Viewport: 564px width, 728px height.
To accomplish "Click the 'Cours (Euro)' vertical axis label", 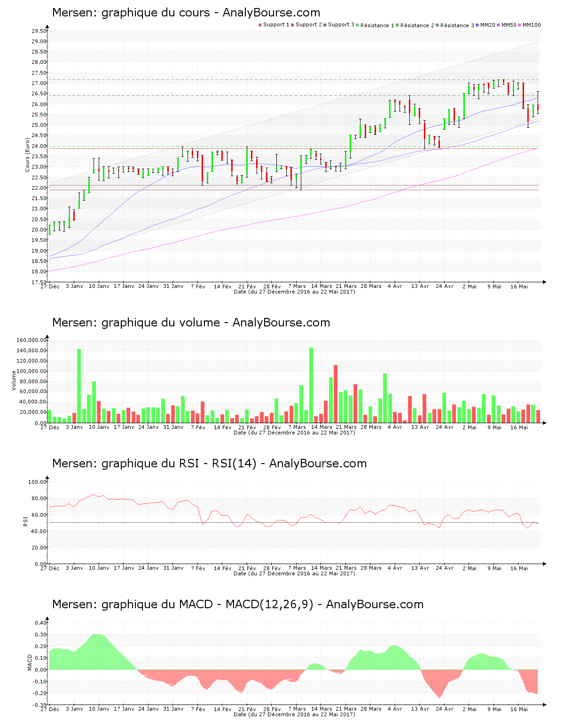I will 28,155.
